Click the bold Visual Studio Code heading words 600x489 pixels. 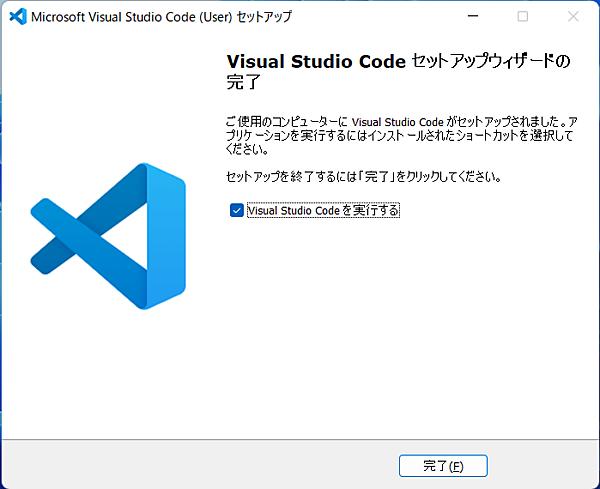(x=317, y=61)
